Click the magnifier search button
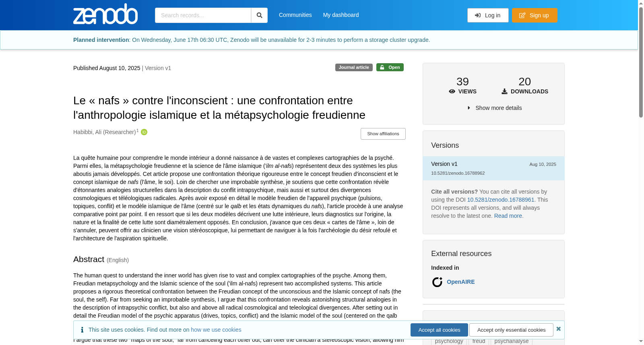 click(x=259, y=15)
